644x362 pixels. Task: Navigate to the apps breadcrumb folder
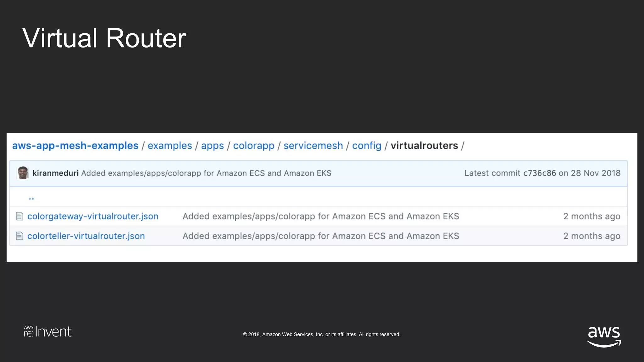point(212,146)
